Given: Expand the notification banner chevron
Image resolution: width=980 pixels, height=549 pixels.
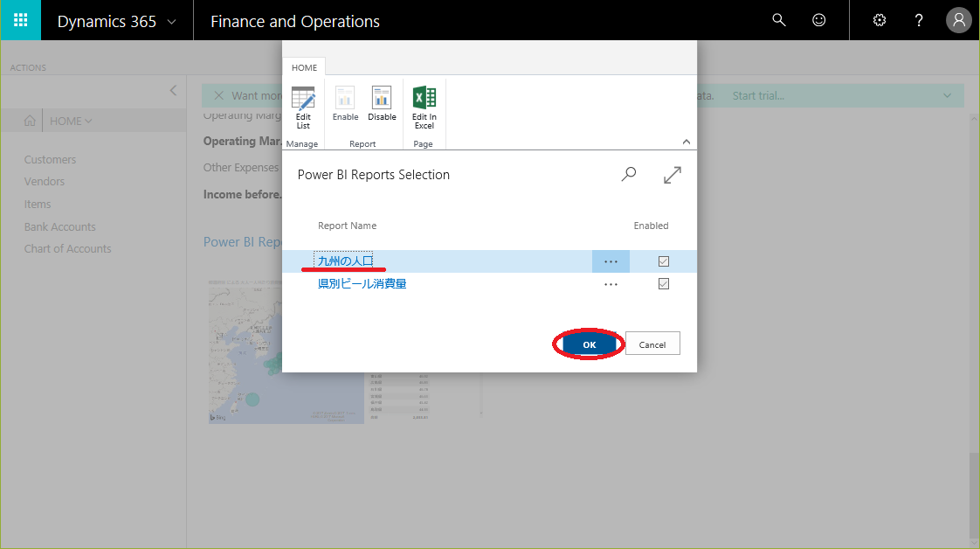Looking at the screenshot, I should pos(948,95).
